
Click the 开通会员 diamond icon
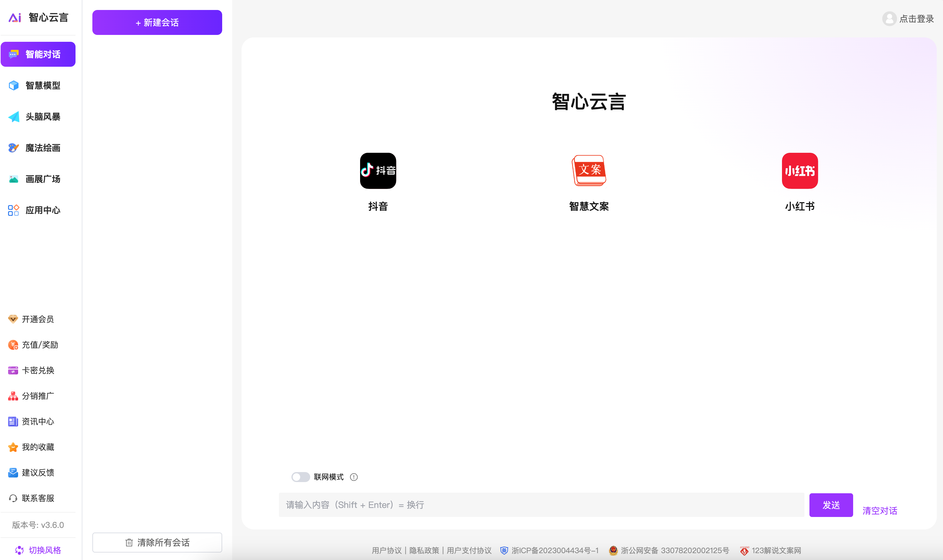coord(13,319)
